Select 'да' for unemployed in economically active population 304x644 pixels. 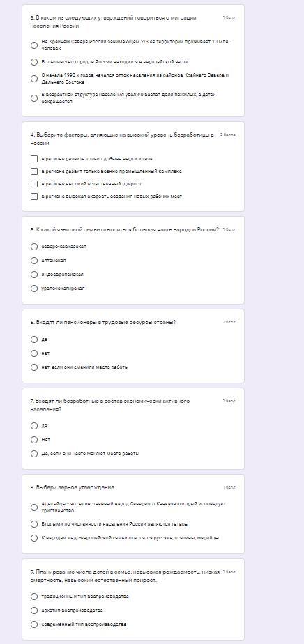click(34, 426)
